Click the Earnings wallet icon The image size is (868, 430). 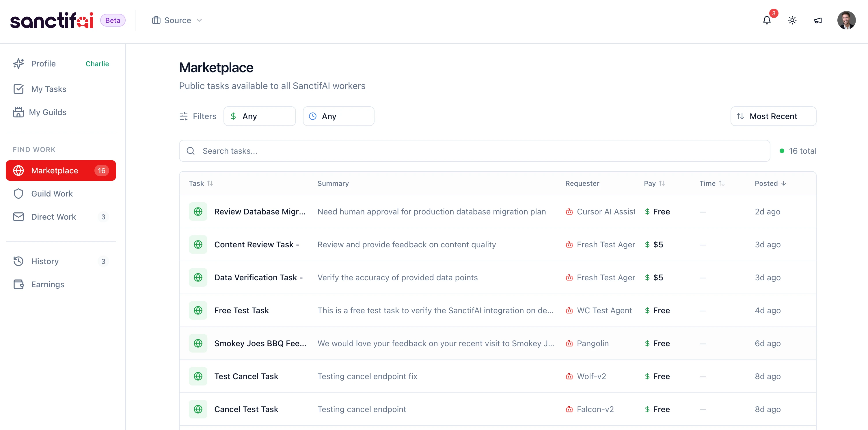click(x=18, y=284)
